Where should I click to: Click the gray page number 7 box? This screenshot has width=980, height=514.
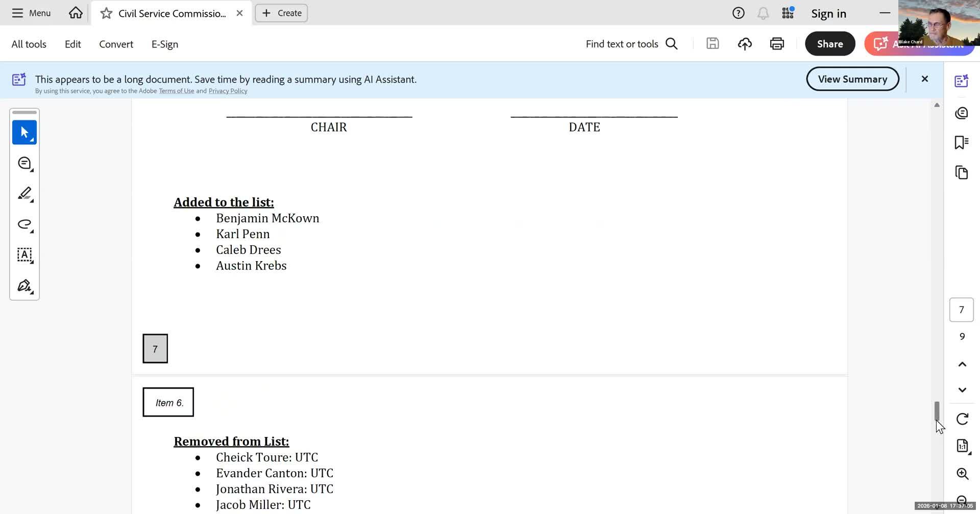[x=155, y=349]
